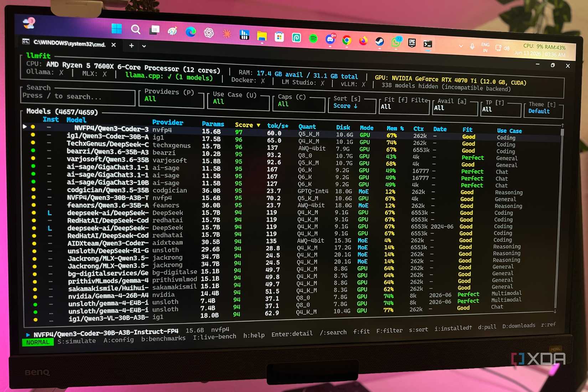Close the cmd terminal tab
The image size is (588, 392).
pyautogui.click(x=113, y=45)
